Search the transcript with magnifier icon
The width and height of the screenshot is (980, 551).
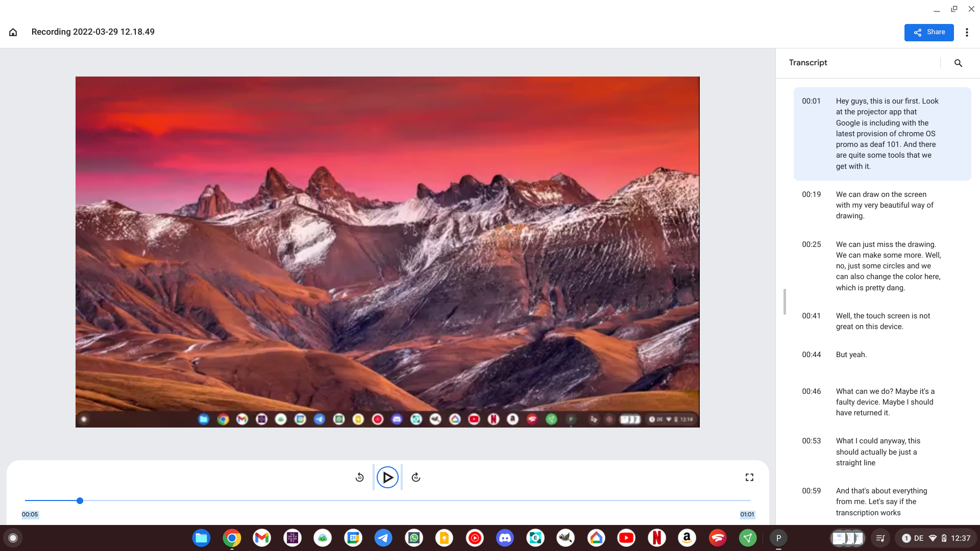[958, 63]
